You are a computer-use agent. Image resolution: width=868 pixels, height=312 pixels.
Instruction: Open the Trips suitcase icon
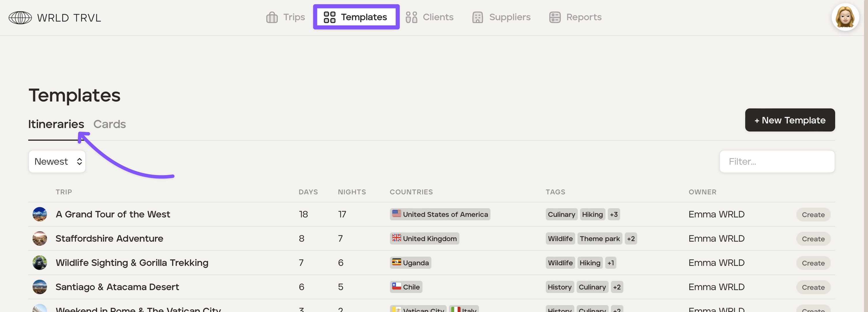pos(271,17)
